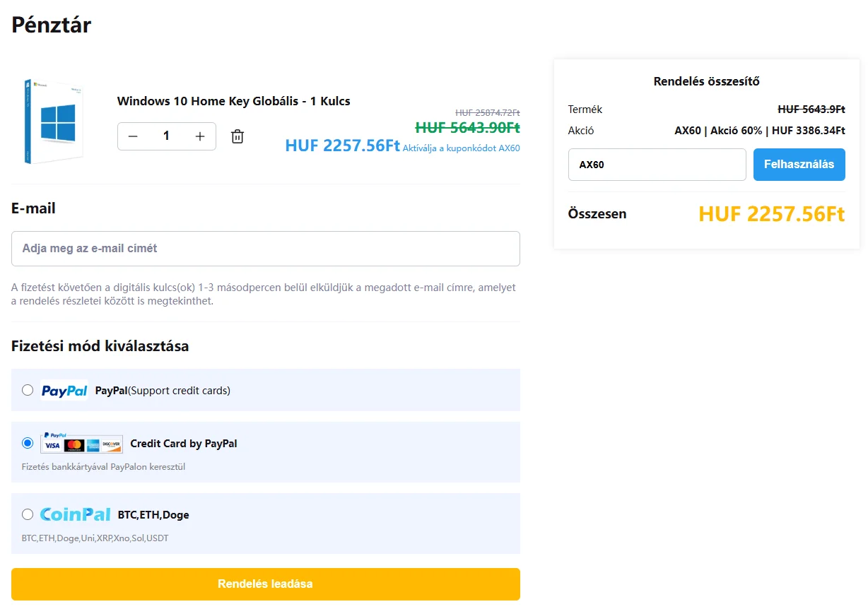This screenshot has height=609, width=868.
Task: Click the Credit Card by PayPal label
Action: point(184,444)
